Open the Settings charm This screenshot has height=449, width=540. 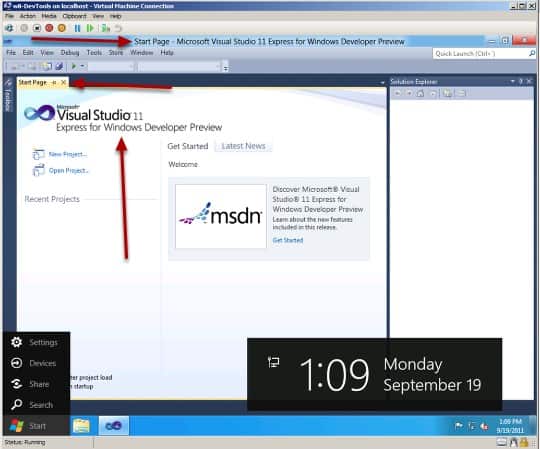pyautogui.click(x=37, y=342)
